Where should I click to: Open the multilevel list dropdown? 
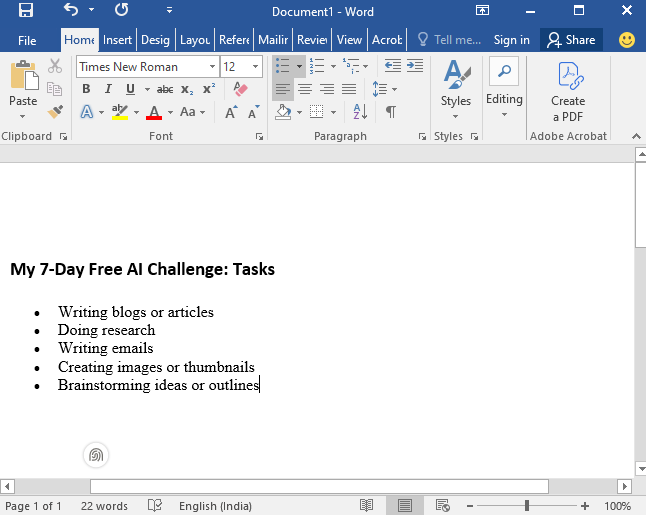(x=365, y=66)
